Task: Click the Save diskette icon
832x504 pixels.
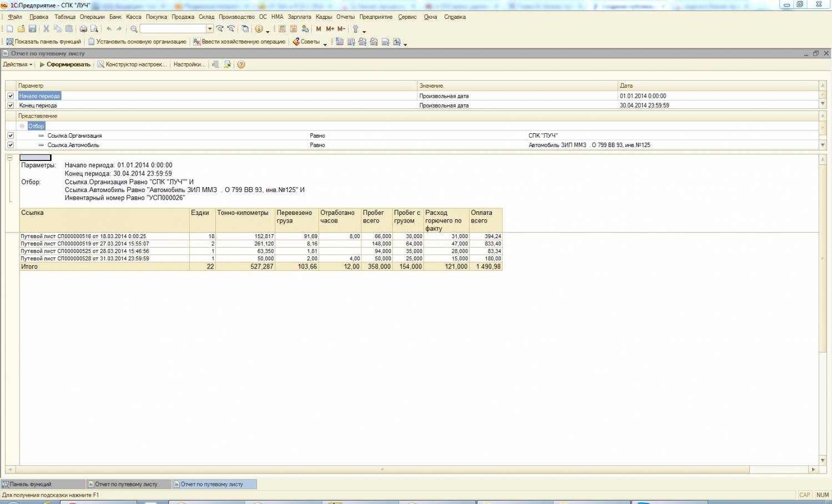Action: [32, 29]
